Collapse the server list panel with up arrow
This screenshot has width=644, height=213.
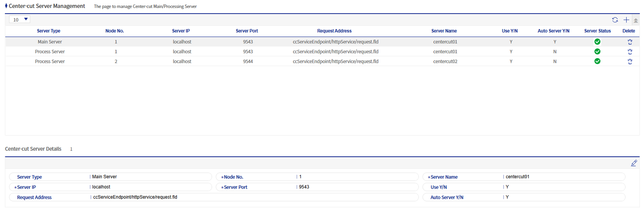coord(636,20)
